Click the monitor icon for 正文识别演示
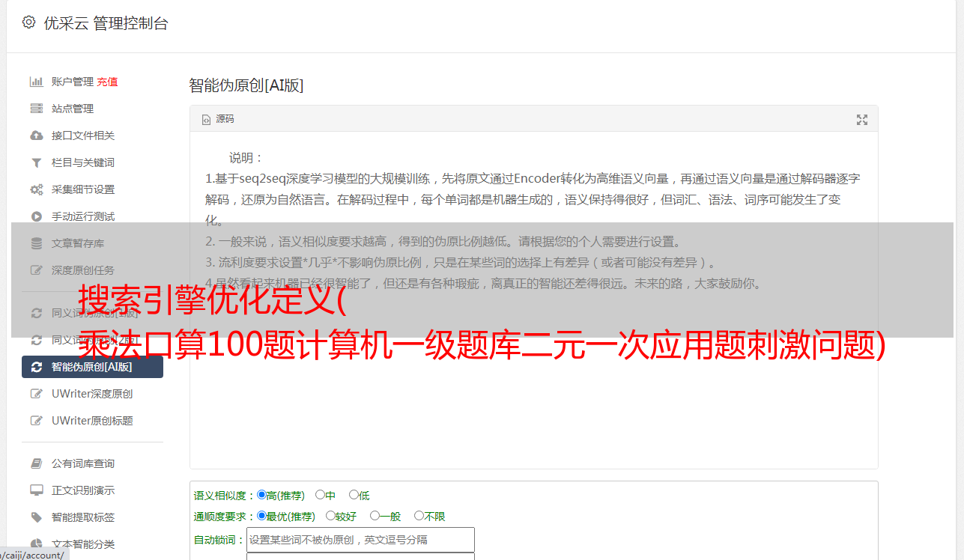964x560 pixels. [36, 490]
